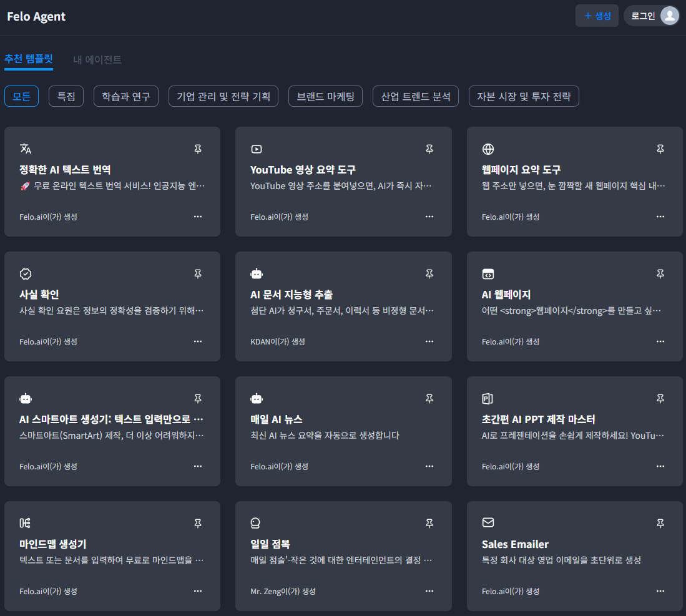Click the + 생성 button
686x616 pixels.
coord(597,16)
